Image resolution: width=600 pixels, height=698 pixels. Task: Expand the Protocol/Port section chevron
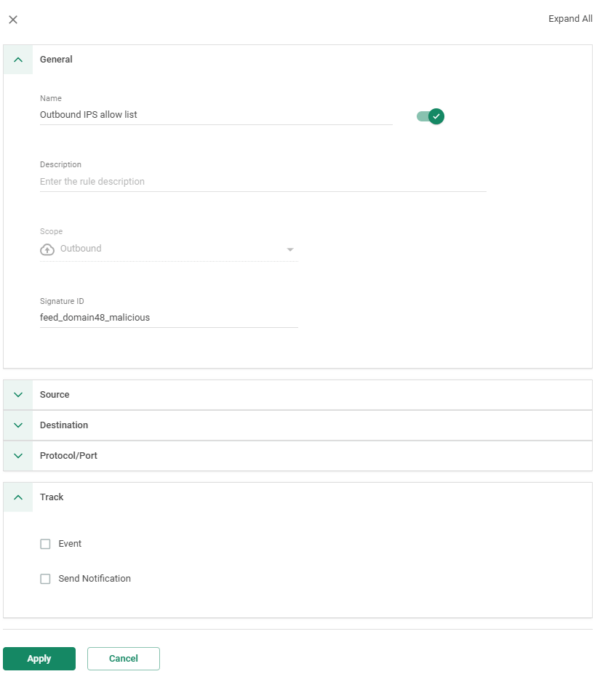tap(18, 455)
